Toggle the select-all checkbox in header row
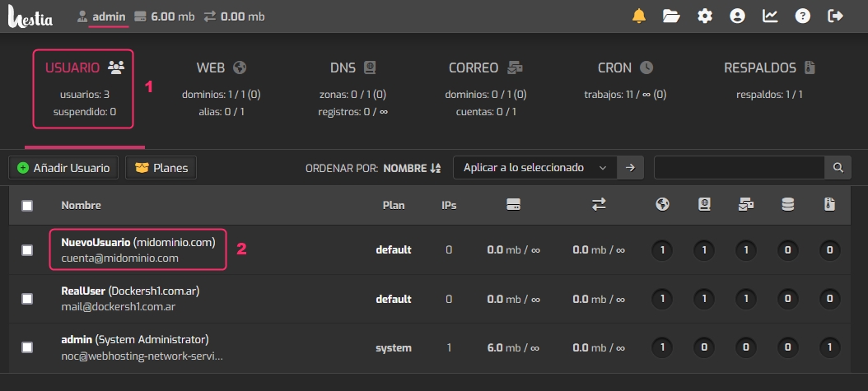868x391 pixels. [27, 206]
